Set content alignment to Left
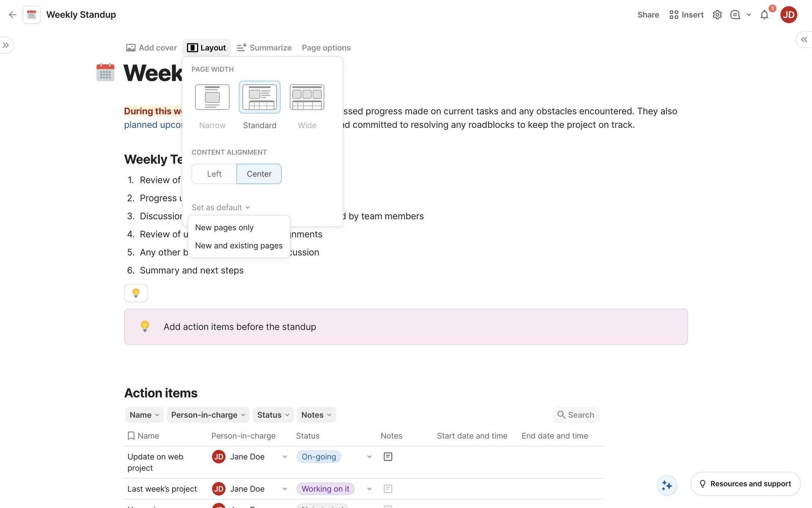 coord(214,174)
